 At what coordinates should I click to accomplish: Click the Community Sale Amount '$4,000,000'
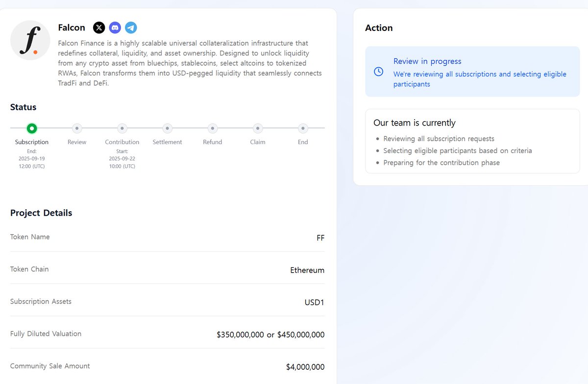305,367
